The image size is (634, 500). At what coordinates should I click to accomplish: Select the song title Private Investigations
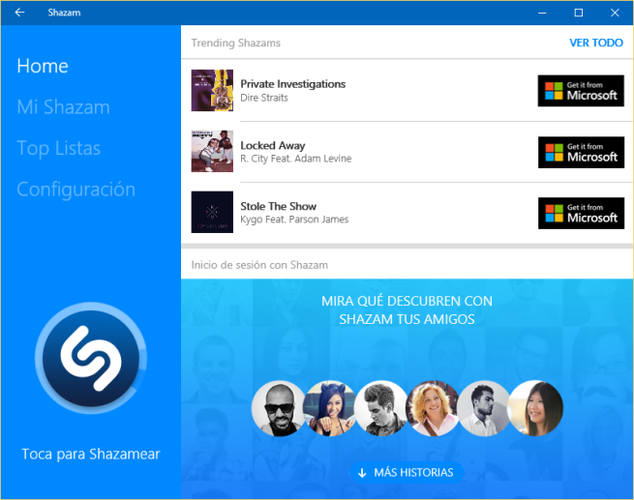[293, 84]
